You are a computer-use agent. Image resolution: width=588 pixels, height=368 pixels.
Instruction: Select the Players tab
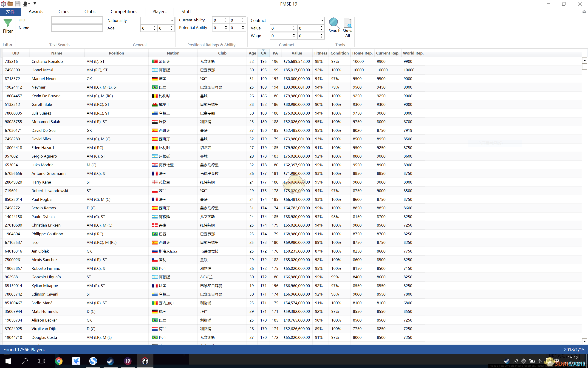click(159, 12)
